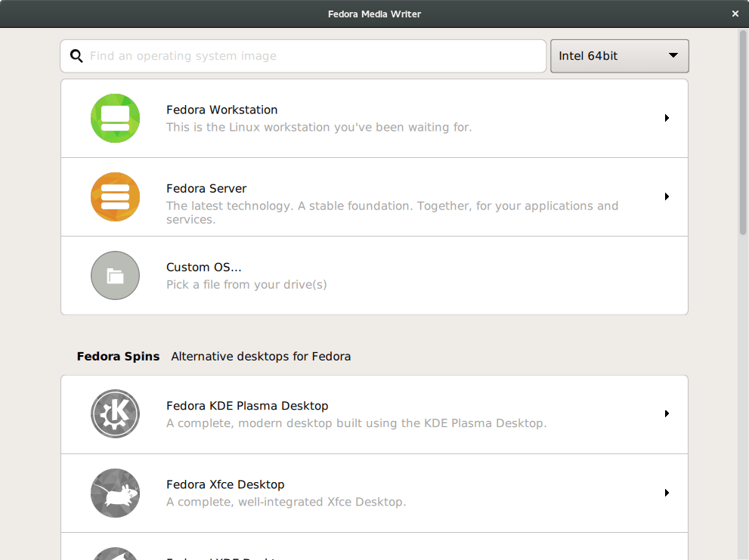Select Fedora KDE Plasma Desktop title
Viewport: 749px width, 560px height.
pos(247,406)
